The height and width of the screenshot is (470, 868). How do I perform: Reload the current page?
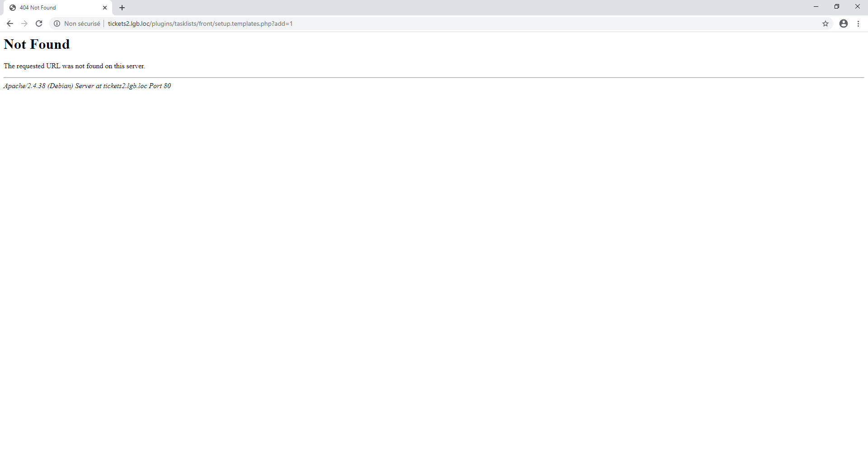38,23
